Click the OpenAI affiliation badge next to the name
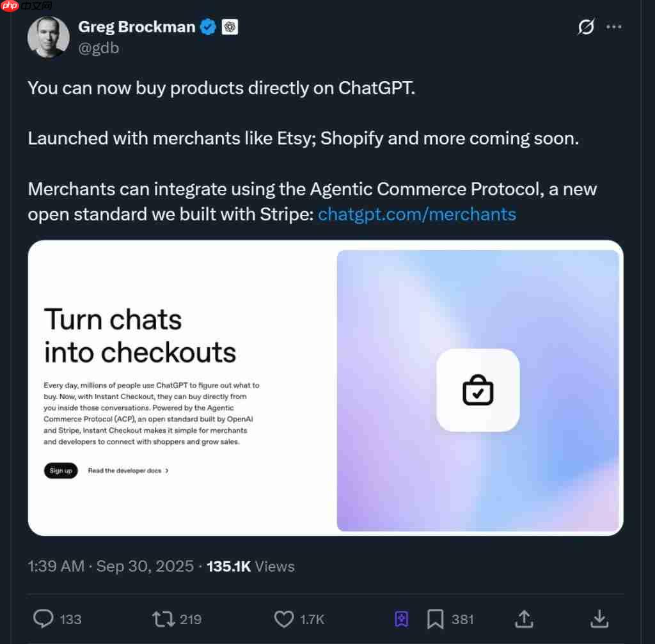 230,27
